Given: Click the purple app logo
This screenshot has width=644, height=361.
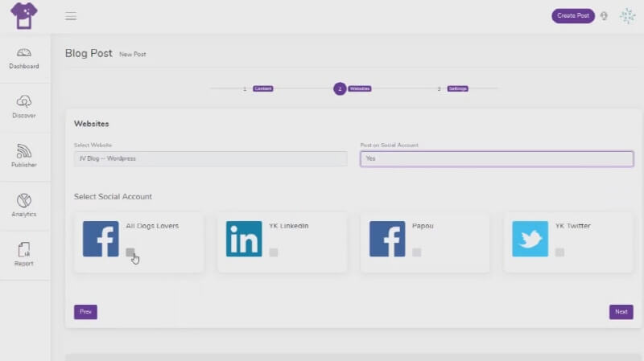Looking at the screenshot, I should point(24,15).
